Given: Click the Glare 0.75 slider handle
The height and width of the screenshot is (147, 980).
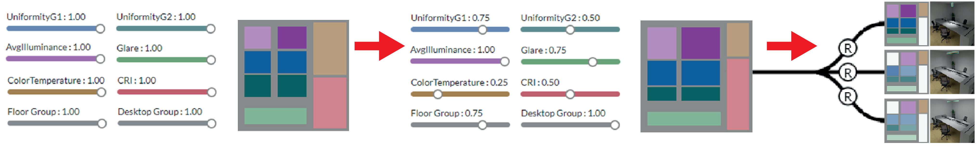Looking at the screenshot, I should point(593,62).
